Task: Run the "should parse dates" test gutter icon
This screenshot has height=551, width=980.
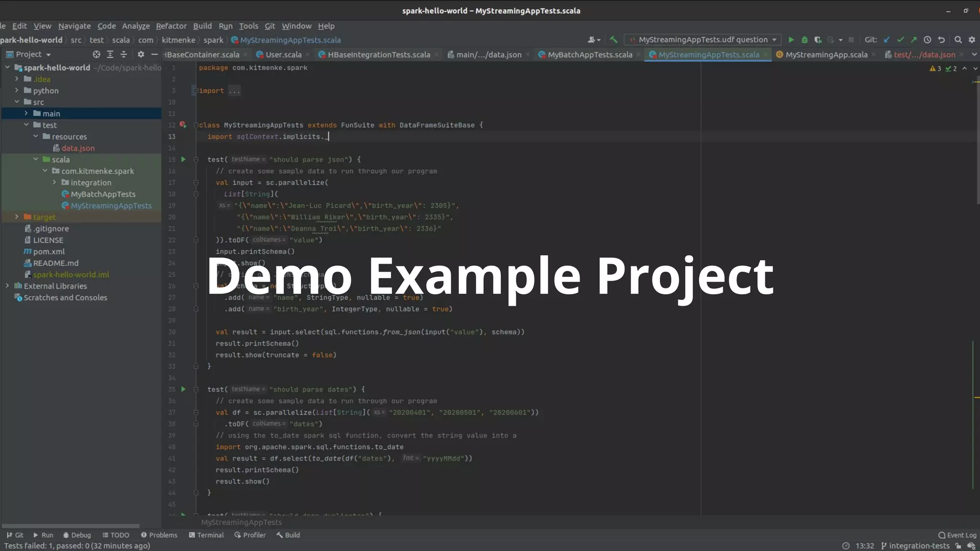Action: (x=183, y=389)
